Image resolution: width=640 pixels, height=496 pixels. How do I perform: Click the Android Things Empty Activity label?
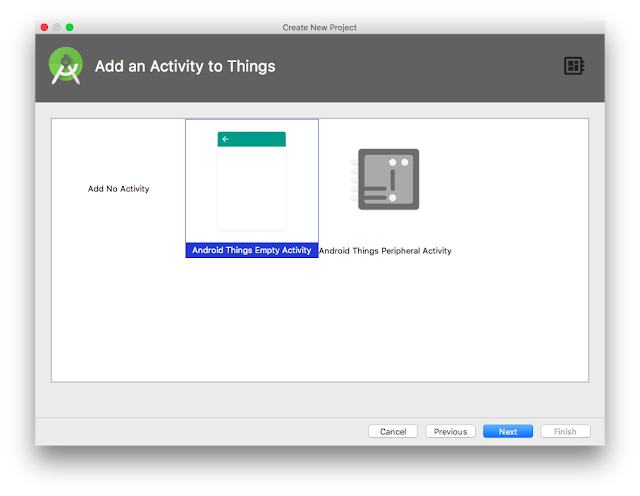(252, 250)
